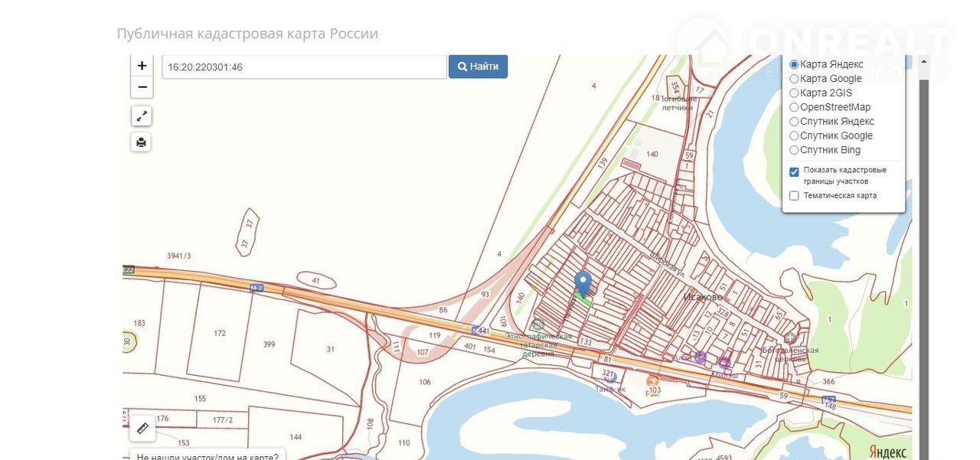Zoom out the map with minus button
This screenshot has height=460, width=980.
142,87
